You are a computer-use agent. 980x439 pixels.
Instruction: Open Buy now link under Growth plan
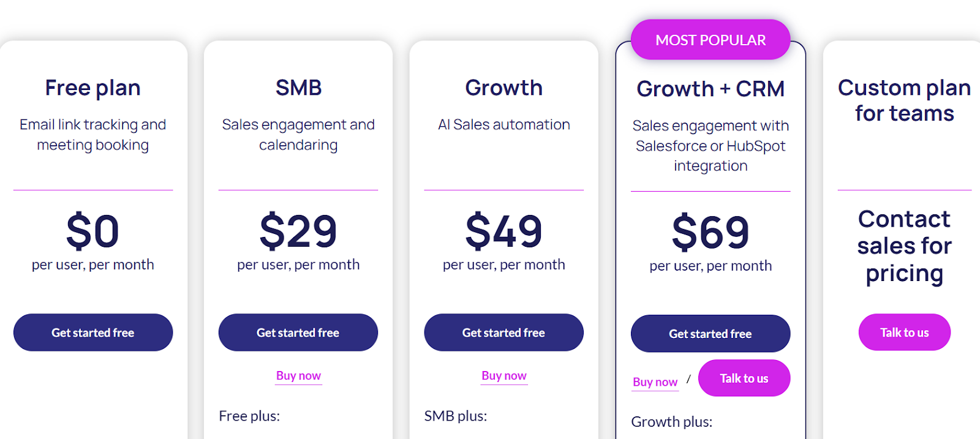(503, 375)
